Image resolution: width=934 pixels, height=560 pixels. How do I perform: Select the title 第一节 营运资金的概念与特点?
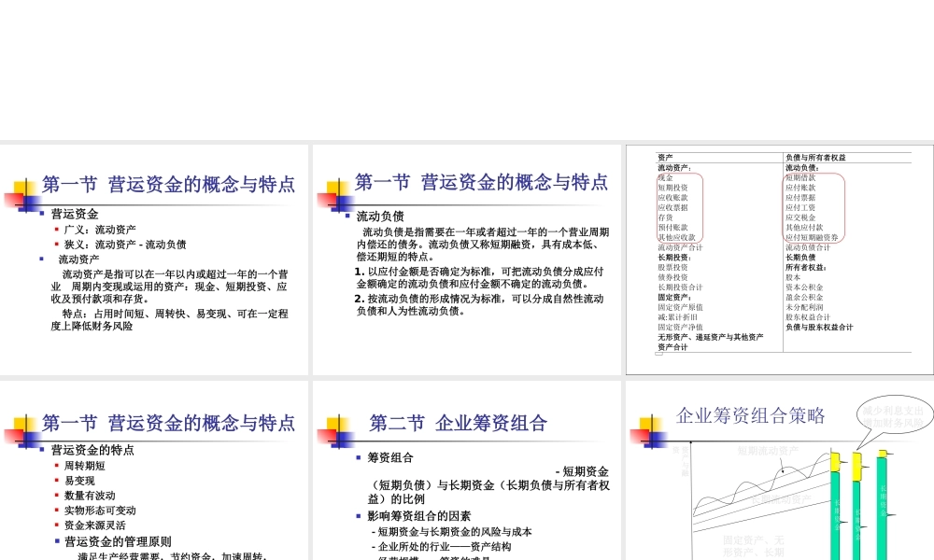[x=173, y=185]
